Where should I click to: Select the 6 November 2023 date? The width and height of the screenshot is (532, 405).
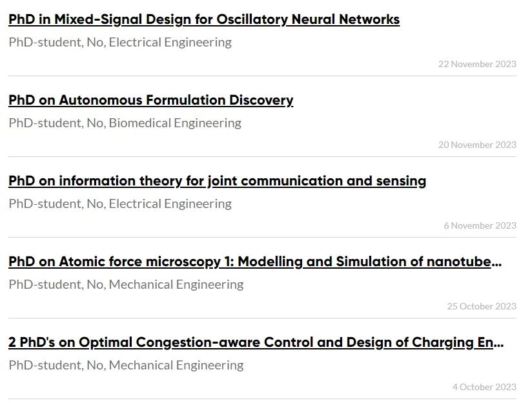click(480, 226)
